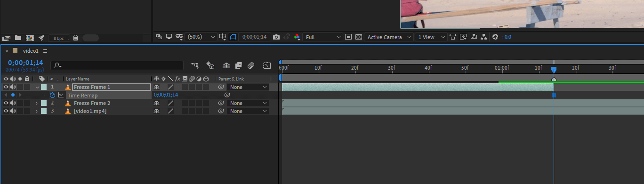The height and width of the screenshot is (184, 644).
Task: Hide video of Freeze Frame 1 layer
Action: click(x=6, y=87)
